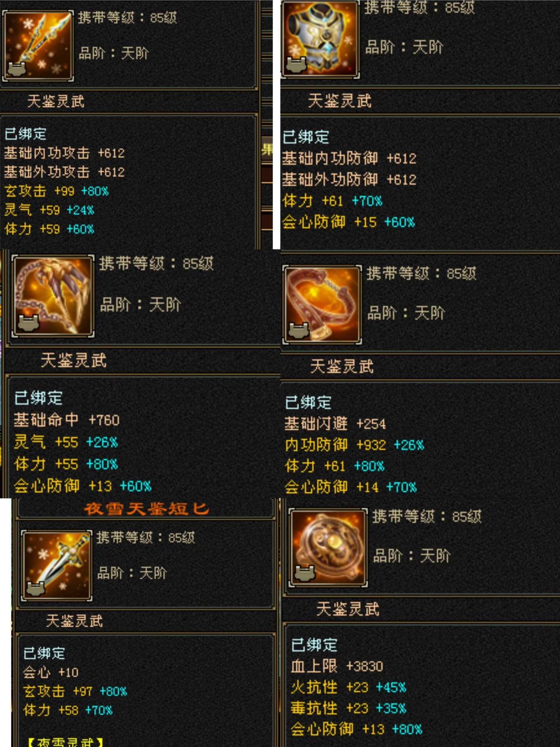Viewport: 560px width, 747px height.
Task: Click the 内功防御 +932 +26% line
Action: click(354, 445)
